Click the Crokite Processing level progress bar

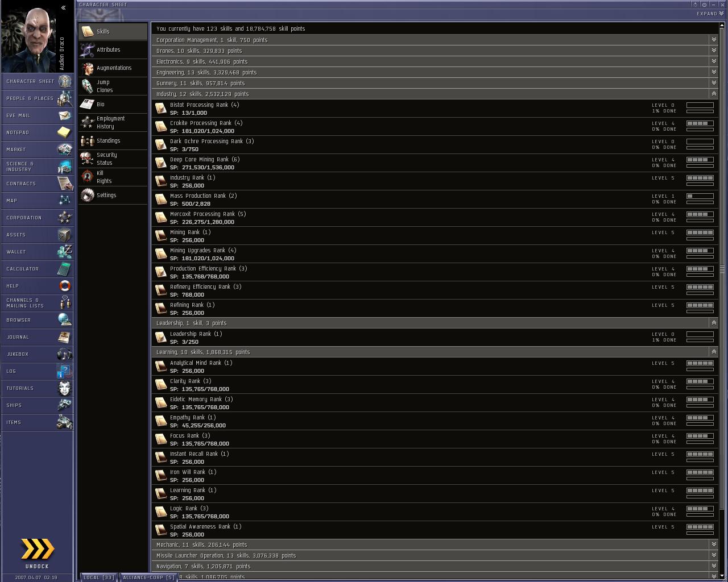point(700,123)
